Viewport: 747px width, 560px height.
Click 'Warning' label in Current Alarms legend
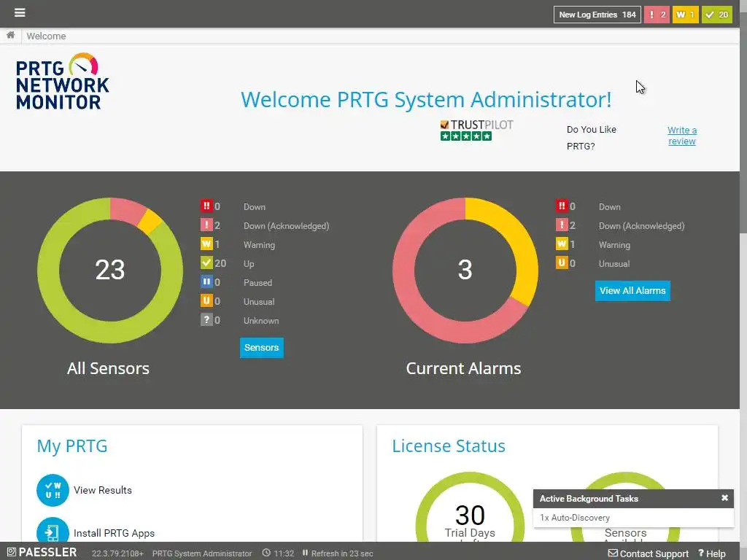tap(614, 245)
